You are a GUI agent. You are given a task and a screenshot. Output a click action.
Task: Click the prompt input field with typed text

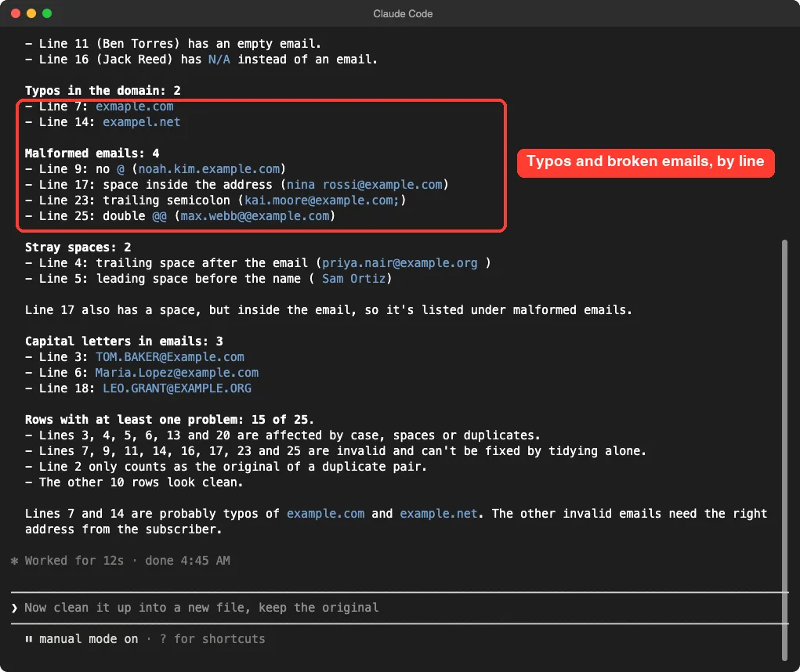point(400,608)
